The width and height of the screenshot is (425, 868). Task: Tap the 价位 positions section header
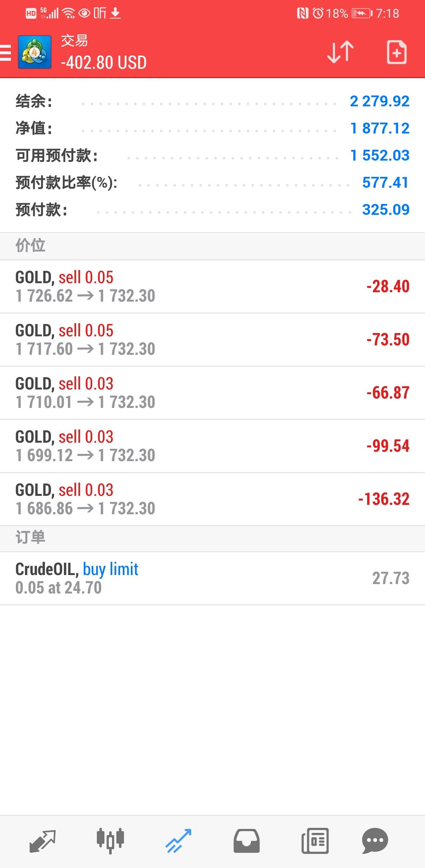coord(30,246)
